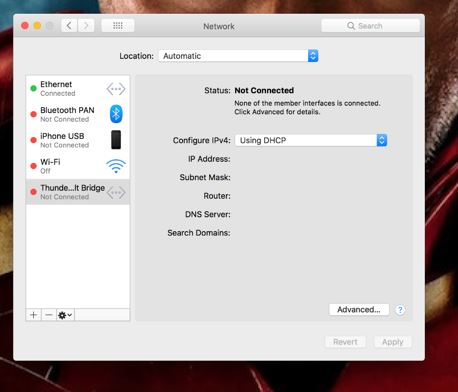Click the green Ethernet status dot

tap(33, 88)
